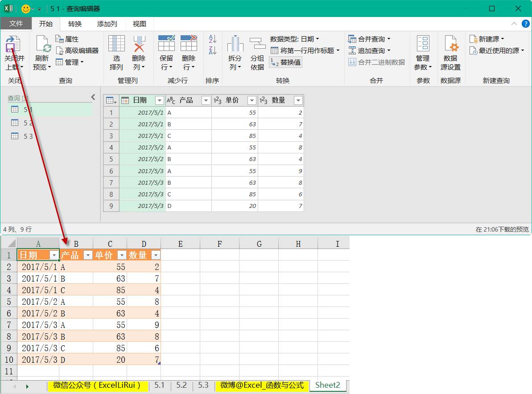Click Split Column (拆分列) icon

tap(235, 43)
